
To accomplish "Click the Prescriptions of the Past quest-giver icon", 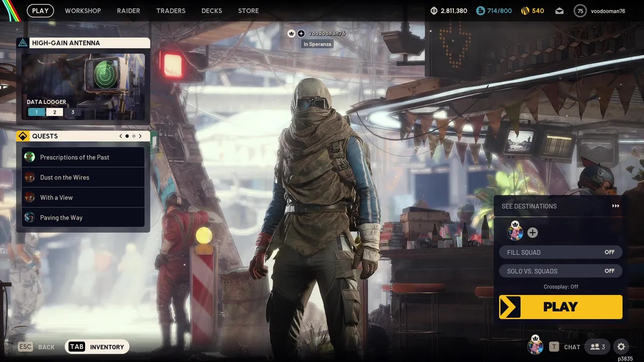I will [30, 157].
